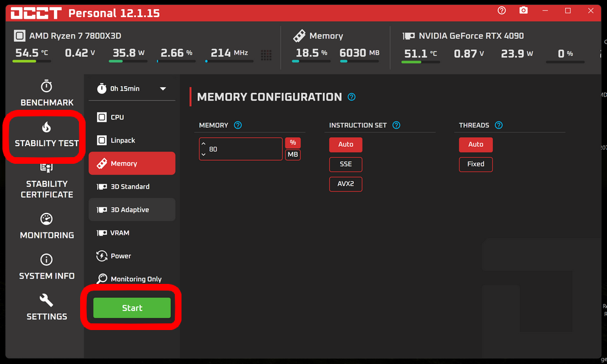The image size is (607, 364).
Task: Select the Power test
Action: click(x=132, y=256)
